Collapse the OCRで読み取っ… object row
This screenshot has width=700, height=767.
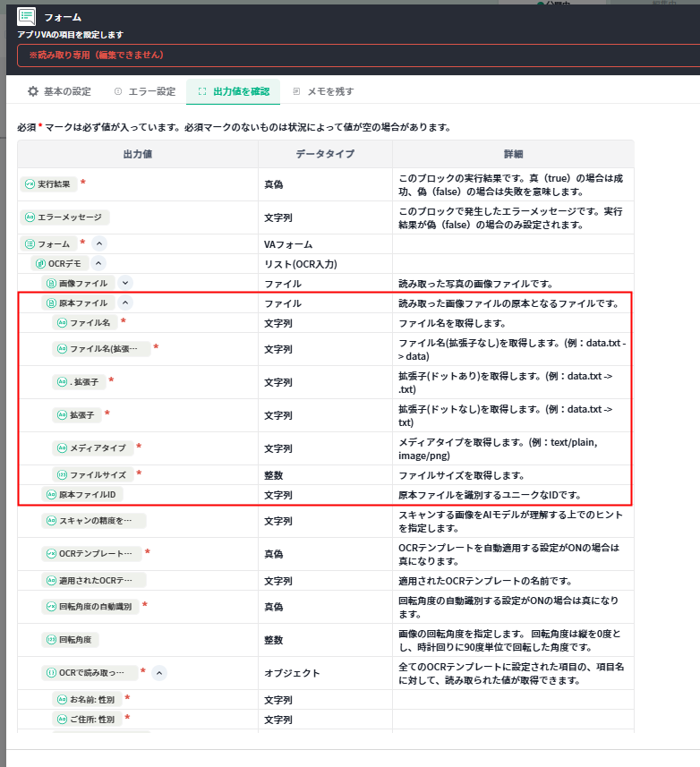coord(159,672)
